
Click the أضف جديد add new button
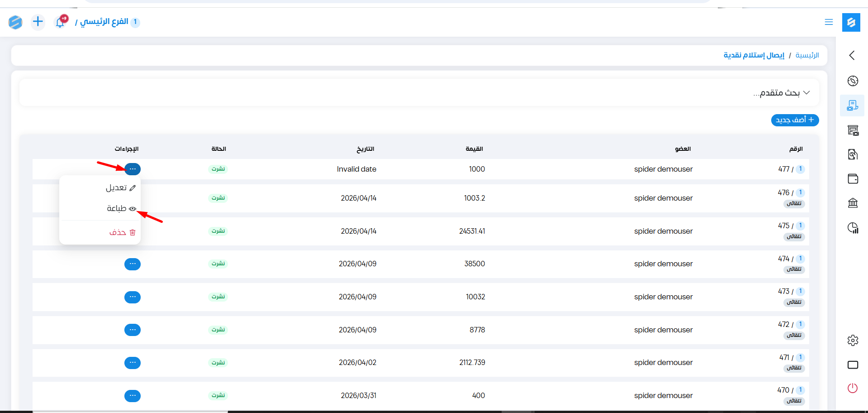pyautogui.click(x=795, y=120)
